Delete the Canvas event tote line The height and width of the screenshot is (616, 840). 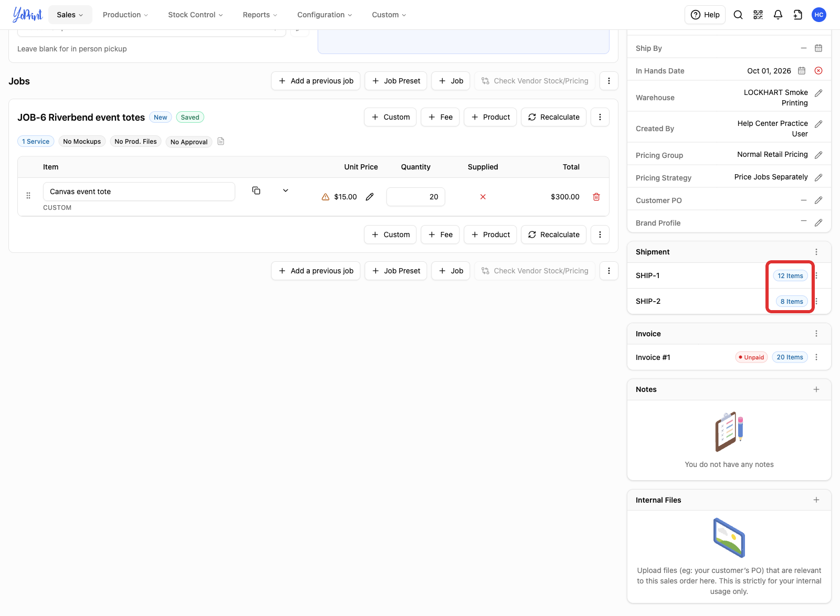tap(596, 197)
